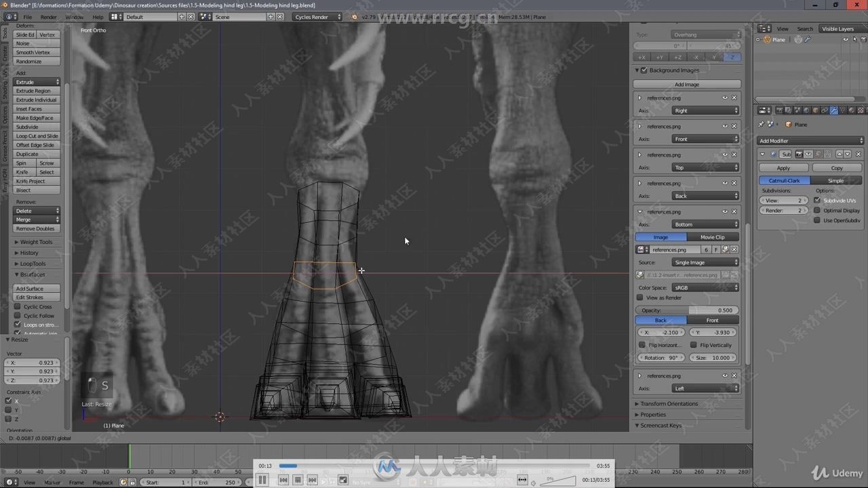The image size is (868, 488).
Task: Enable Cyclic Cross checkbox
Action: coord(18,306)
